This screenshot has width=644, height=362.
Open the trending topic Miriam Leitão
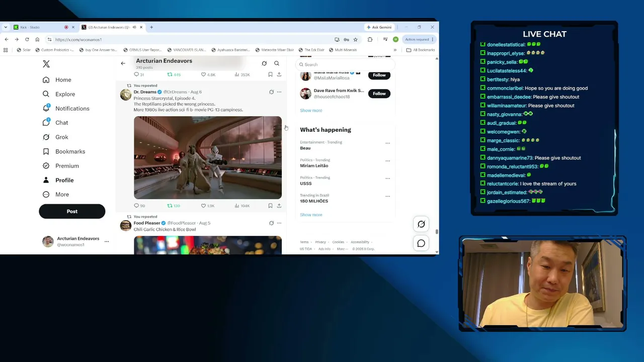(x=314, y=166)
